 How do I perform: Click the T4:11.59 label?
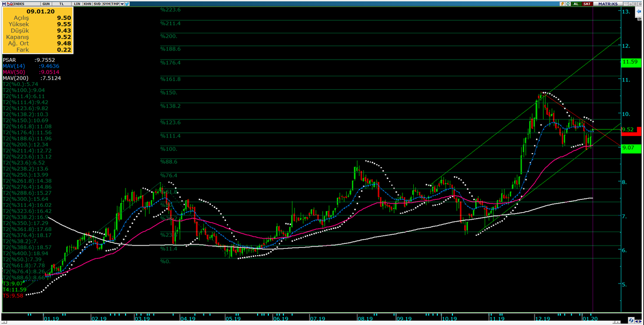[x=14, y=289]
